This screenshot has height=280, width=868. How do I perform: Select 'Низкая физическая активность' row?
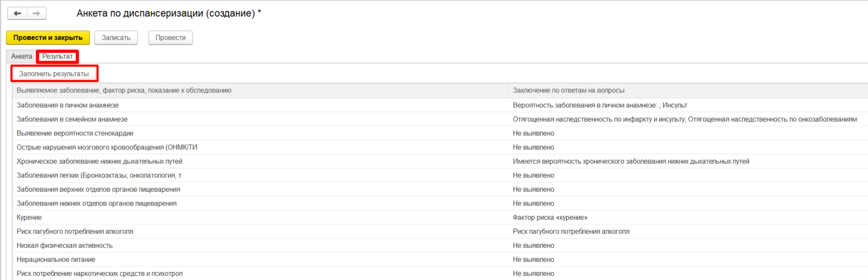coord(64,245)
